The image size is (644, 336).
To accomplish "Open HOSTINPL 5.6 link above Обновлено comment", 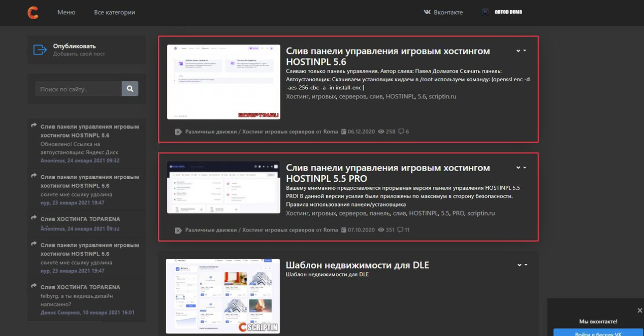I will (x=90, y=131).
